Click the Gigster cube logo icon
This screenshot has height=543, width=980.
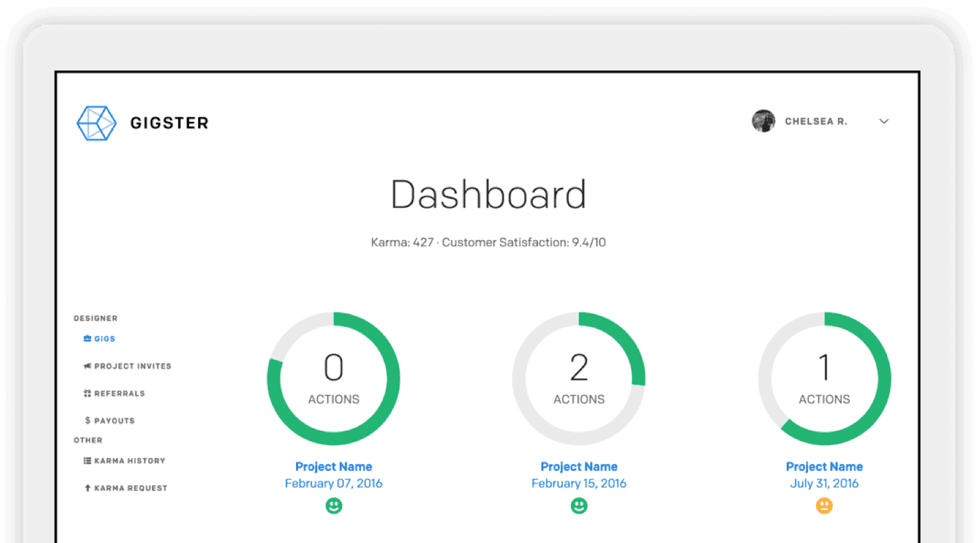tap(95, 123)
